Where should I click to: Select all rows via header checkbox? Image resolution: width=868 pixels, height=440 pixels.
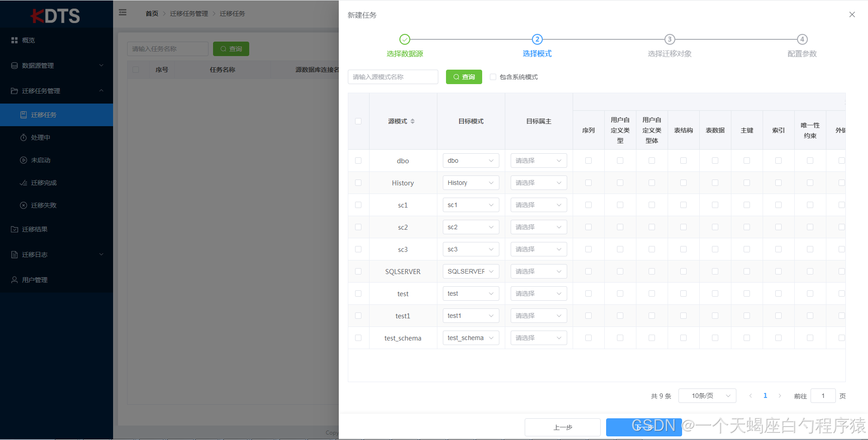358,121
